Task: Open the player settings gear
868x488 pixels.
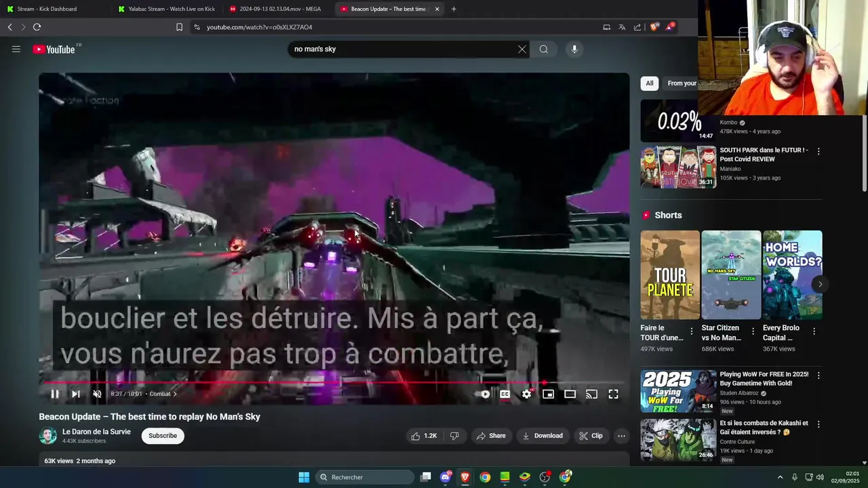Action: click(x=527, y=394)
